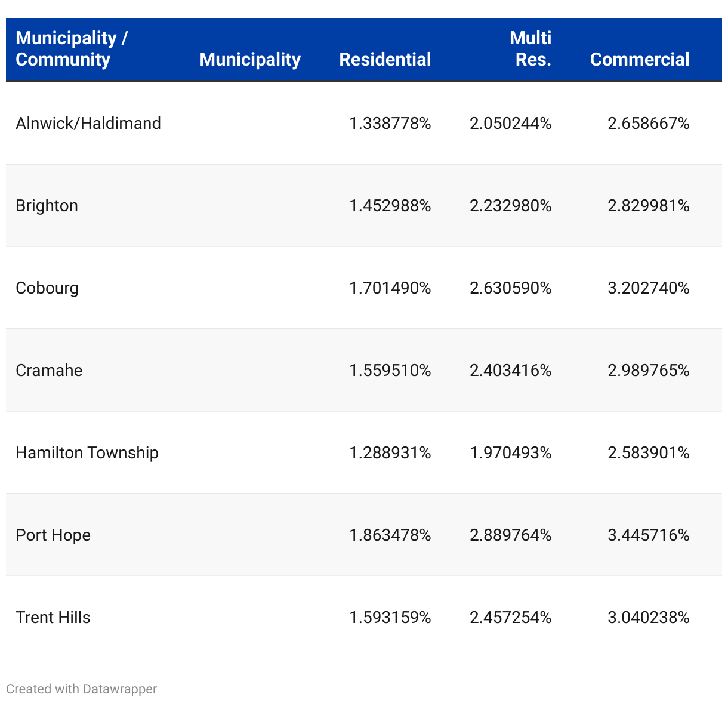The image size is (728, 703).
Task: Select the Port Hope row label
Action: point(53,535)
